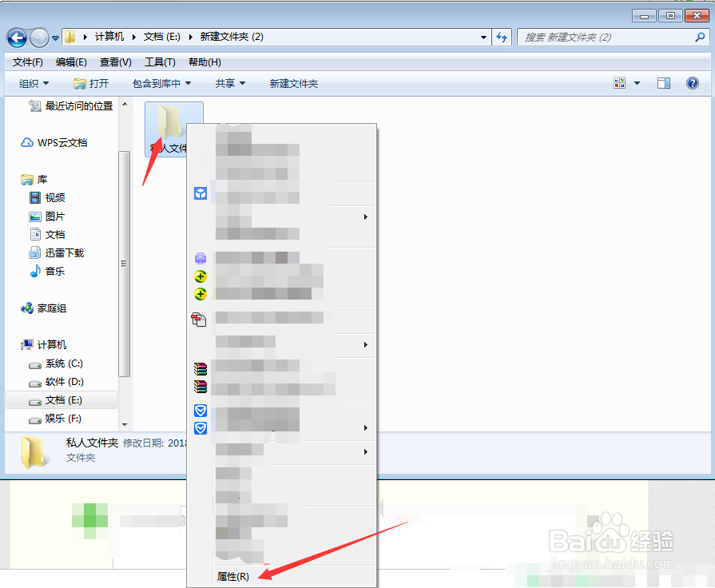Click the purple printer icon context entry
715x588 pixels.
tap(201, 259)
